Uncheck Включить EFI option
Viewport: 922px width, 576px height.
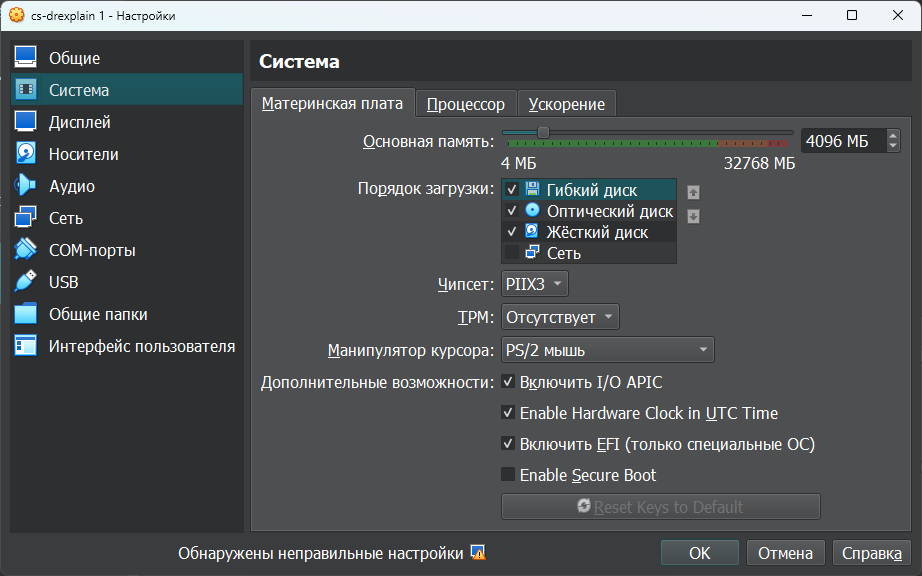pos(509,444)
